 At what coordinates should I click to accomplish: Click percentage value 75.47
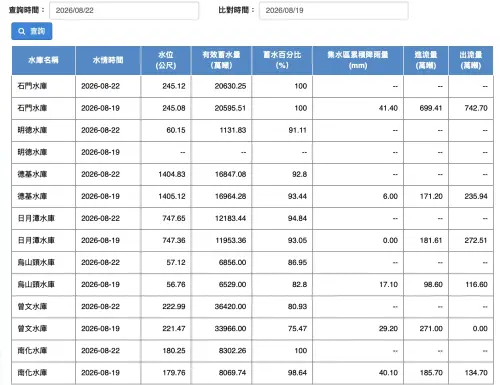[x=297, y=328]
